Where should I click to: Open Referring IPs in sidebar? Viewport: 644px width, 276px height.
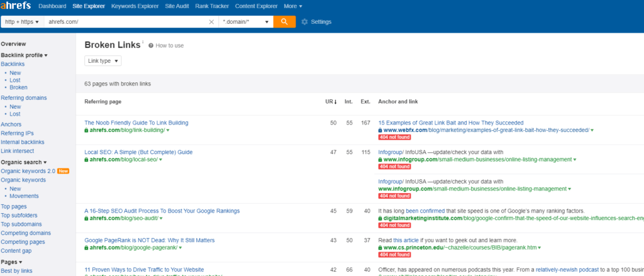17,133
